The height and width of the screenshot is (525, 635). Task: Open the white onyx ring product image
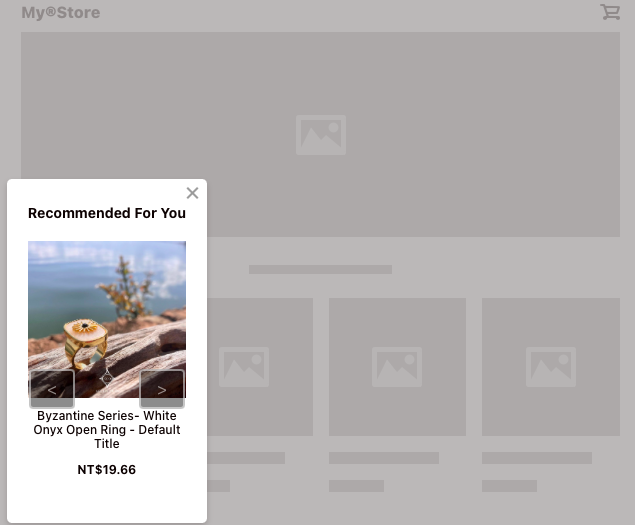(107, 319)
